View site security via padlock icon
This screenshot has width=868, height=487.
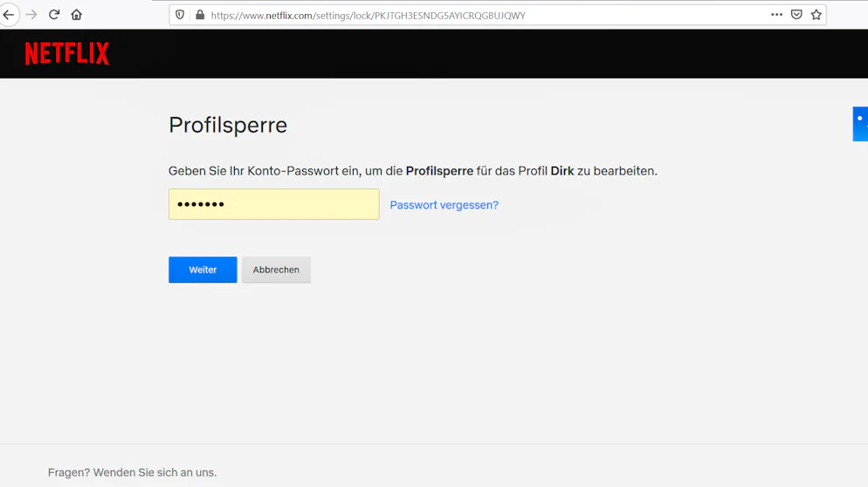click(x=200, y=15)
